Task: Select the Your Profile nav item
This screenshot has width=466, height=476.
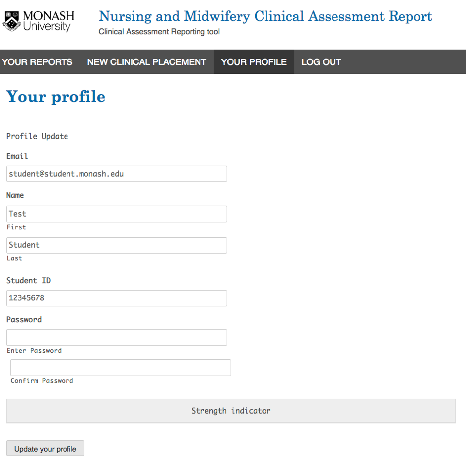Action: (254, 62)
